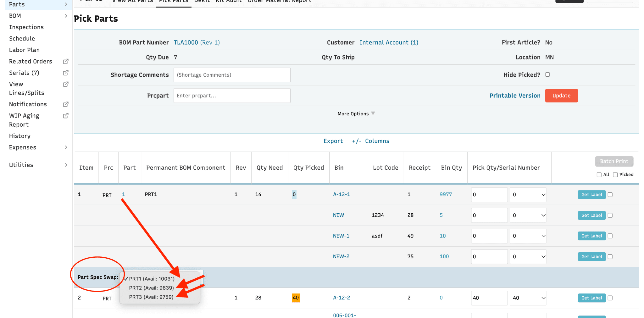Image resolution: width=644 pixels, height=318 pixels.
Task: Open the TLA1000 BOM part link
Action: pos(186,42)
